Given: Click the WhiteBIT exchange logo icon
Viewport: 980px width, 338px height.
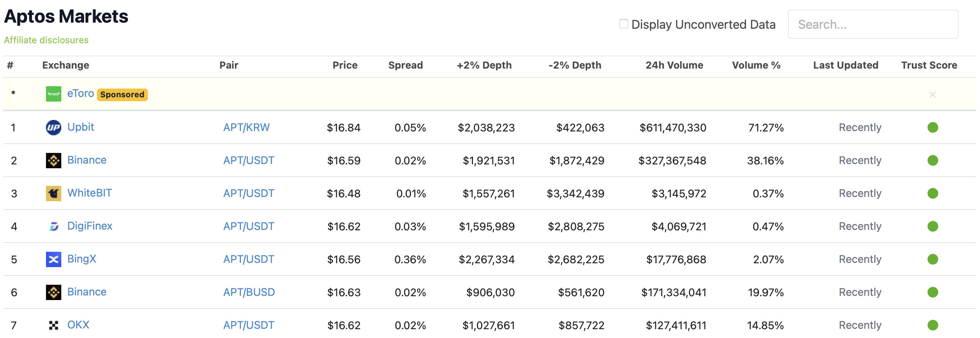Looking at the screenshot, I should click(x=54, y=194).
